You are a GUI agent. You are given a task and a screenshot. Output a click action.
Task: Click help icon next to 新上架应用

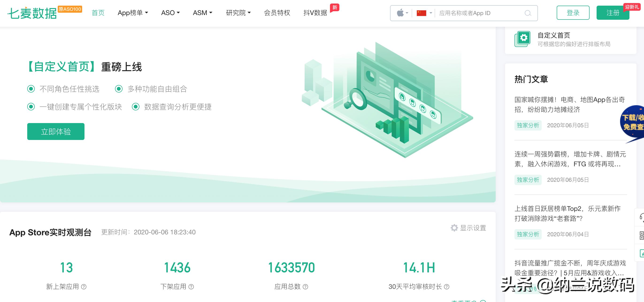(84, 287)
